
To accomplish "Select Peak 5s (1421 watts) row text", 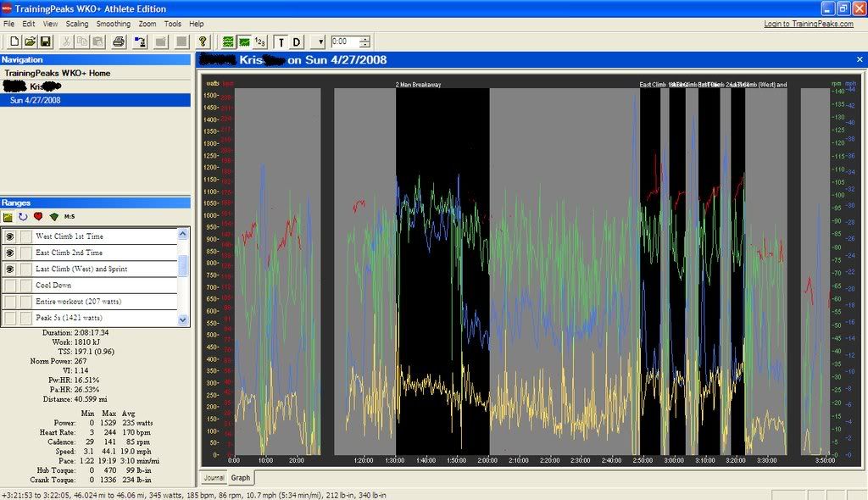I will click(70, 318).
